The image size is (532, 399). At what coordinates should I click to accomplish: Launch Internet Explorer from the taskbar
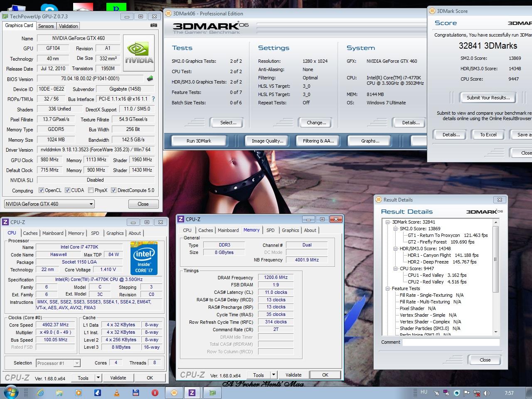coord(40,392)
